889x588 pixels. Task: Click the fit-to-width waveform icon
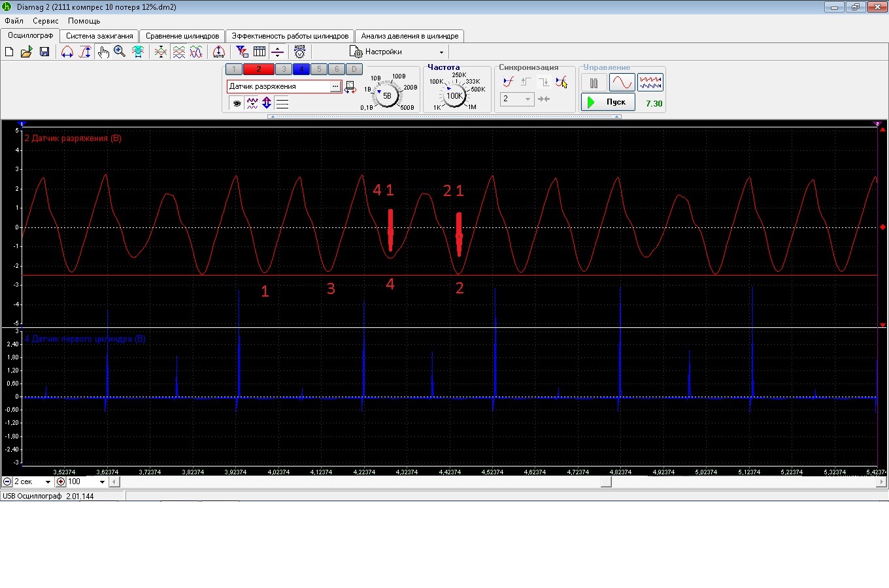click(x=138, y=52)
